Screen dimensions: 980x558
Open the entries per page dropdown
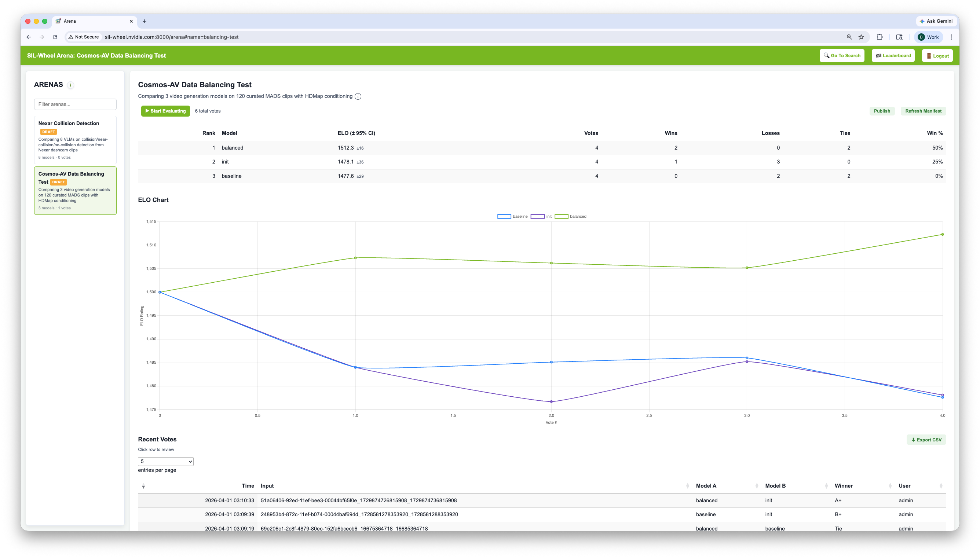165,462
